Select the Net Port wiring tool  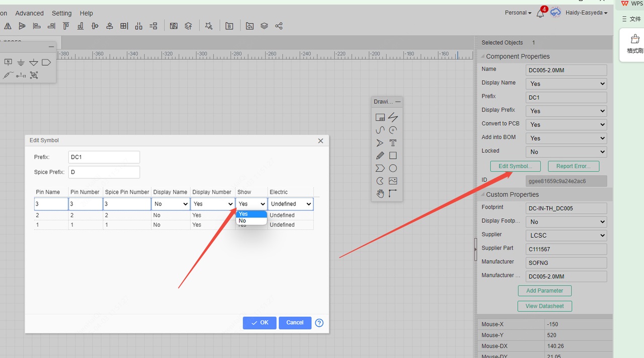pyautogui.click(x=46, y=62)
